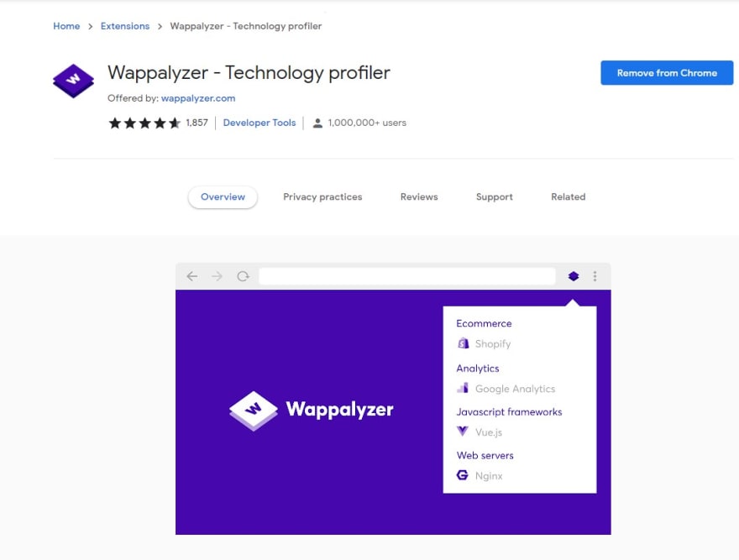Viewport: 739px width, 560px height.
Task: Click the Google Analytics bar icon
Action: point(463,388)
